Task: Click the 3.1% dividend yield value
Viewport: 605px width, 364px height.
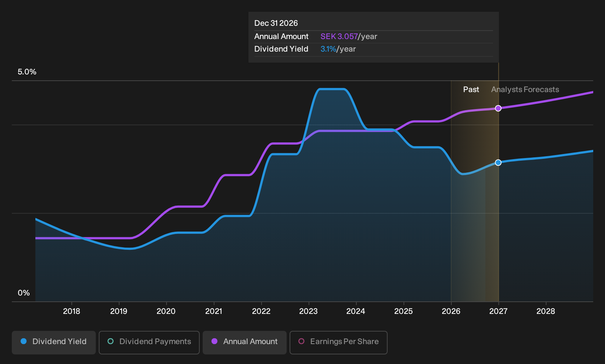Action: click(328, 49)
